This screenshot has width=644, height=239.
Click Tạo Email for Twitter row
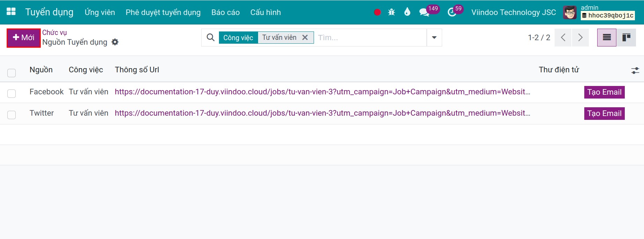604,114
